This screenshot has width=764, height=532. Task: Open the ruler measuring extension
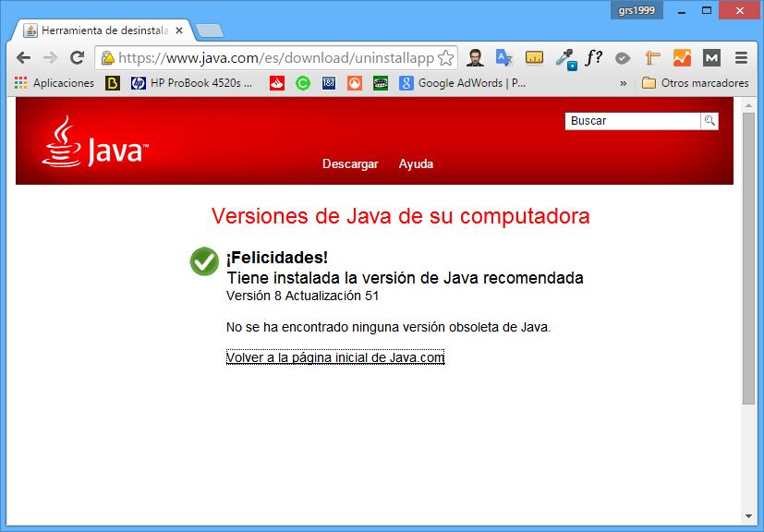pos(534,57)
